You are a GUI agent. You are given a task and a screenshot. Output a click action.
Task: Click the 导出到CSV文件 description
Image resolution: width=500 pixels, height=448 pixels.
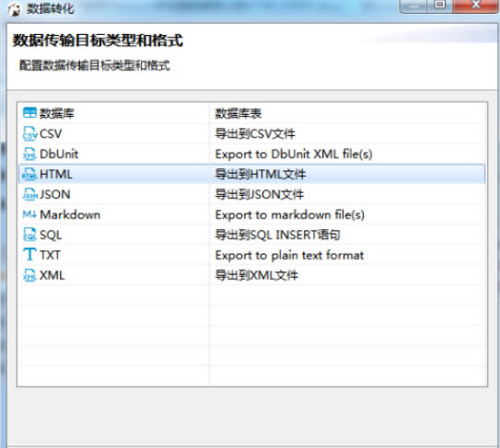coord(255,133)
